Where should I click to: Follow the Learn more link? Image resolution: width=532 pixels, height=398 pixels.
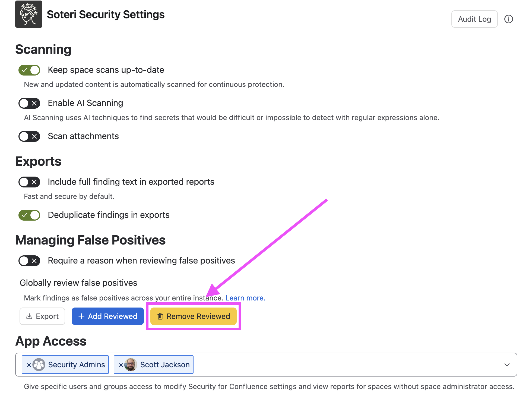tap(245, 298)
